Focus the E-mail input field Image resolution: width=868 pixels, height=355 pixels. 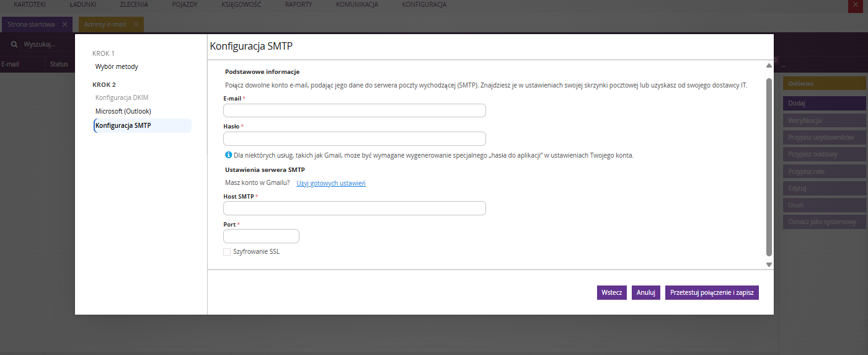(355, 110)
